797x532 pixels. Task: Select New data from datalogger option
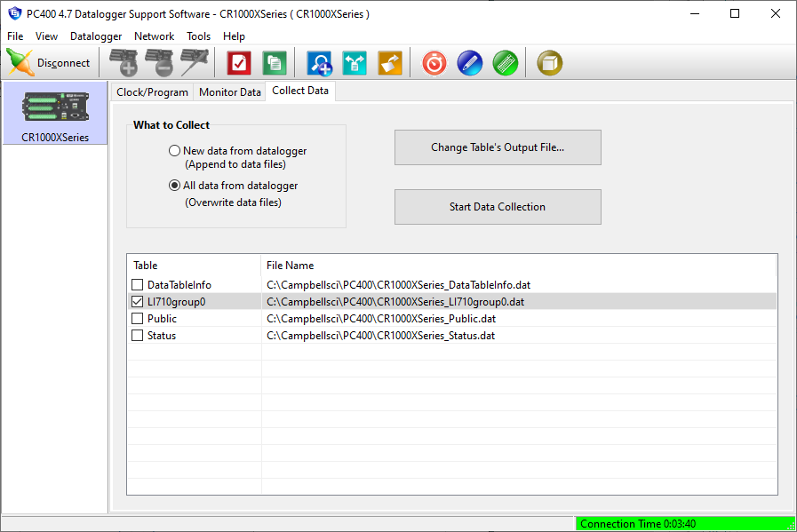[175, 151]
